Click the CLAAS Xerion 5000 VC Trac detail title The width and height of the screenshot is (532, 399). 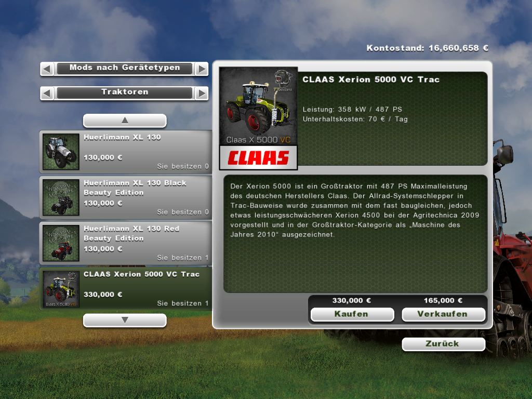[x=371, y=79]
